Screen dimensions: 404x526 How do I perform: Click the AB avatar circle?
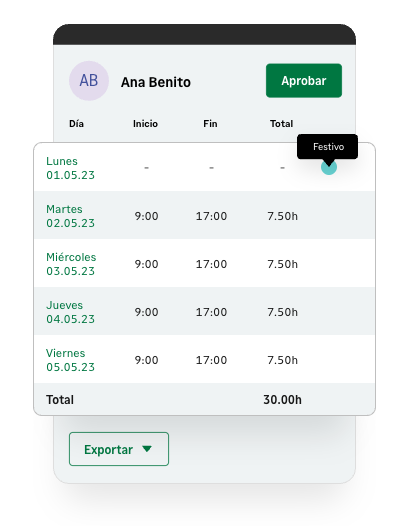coord(89,81)
